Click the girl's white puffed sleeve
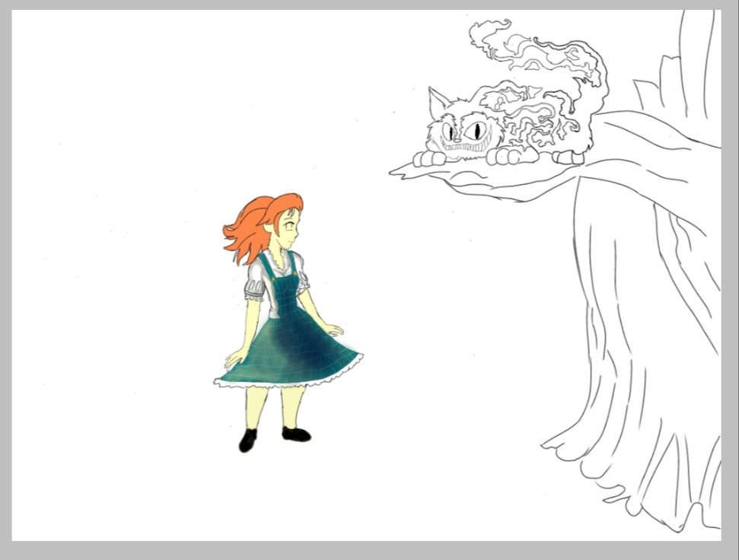Viewport: 739px width, 560px height. (x=255, y=282)
